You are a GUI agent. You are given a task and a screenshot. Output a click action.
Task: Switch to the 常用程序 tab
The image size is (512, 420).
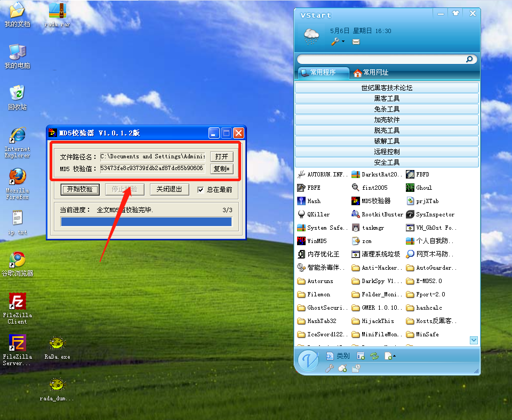click(x=323, y=72)
